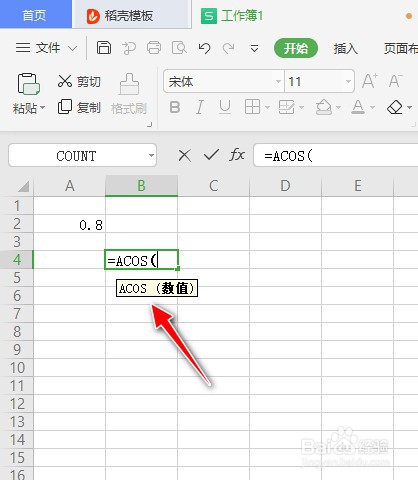Click the editing cell B4 with =ACOS(

(141, 260)
